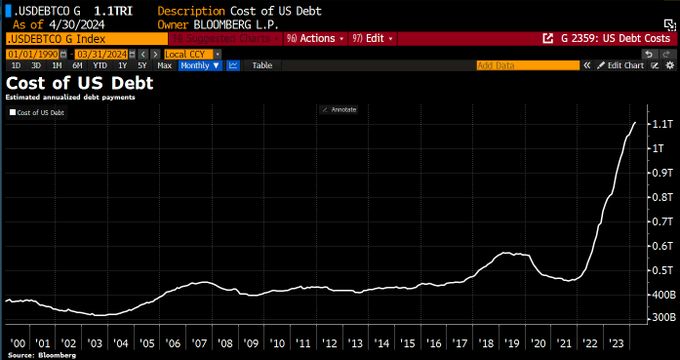Switch to line chart view icon
Screen dimensions: 680x360
pos(233,65)
